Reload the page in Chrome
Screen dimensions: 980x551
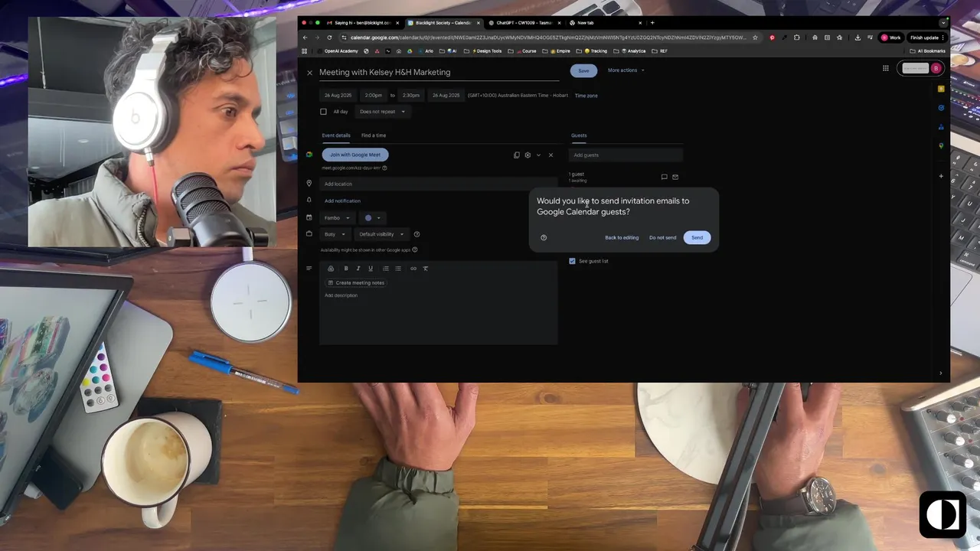click(x=330, y=37)
